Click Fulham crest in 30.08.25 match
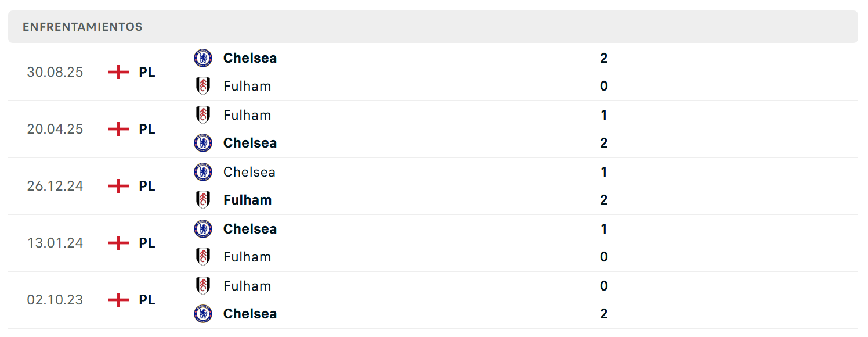Image resolution: width=868 pixels, height=337 pixels. tap(203, 86)
